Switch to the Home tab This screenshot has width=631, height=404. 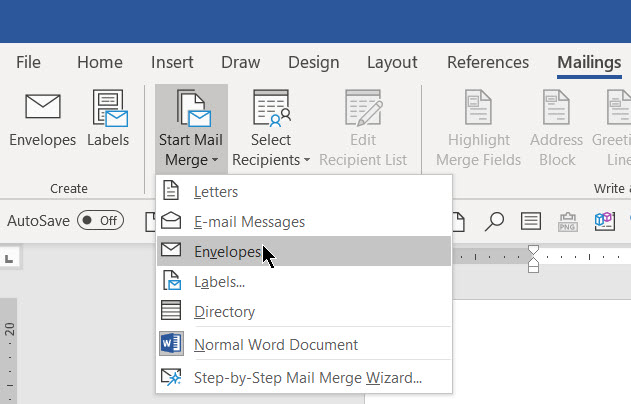point(100,62)
